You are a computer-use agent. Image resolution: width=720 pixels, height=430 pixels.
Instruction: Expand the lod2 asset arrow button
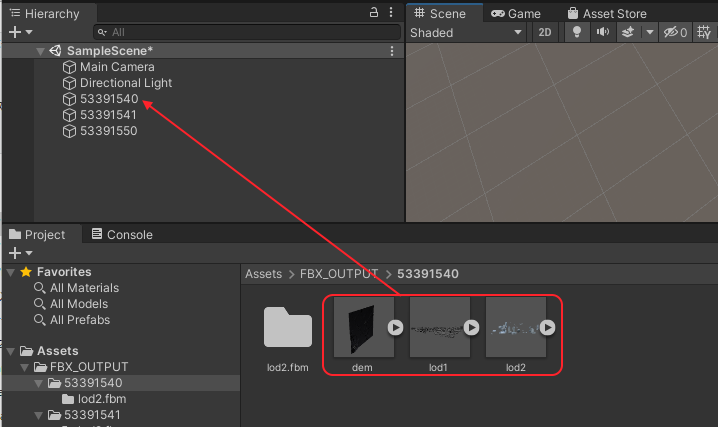(x=547, y=328)
